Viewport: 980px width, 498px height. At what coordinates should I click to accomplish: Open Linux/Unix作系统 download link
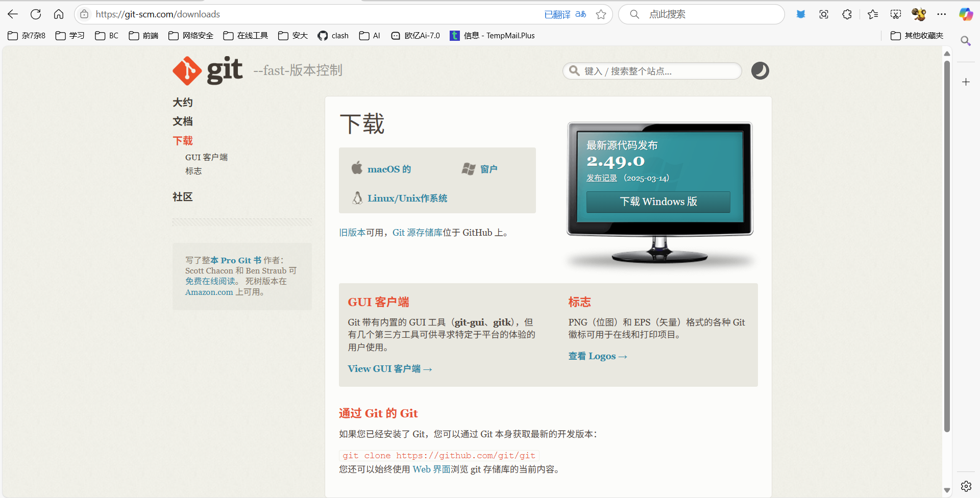[x=407, y=198]
